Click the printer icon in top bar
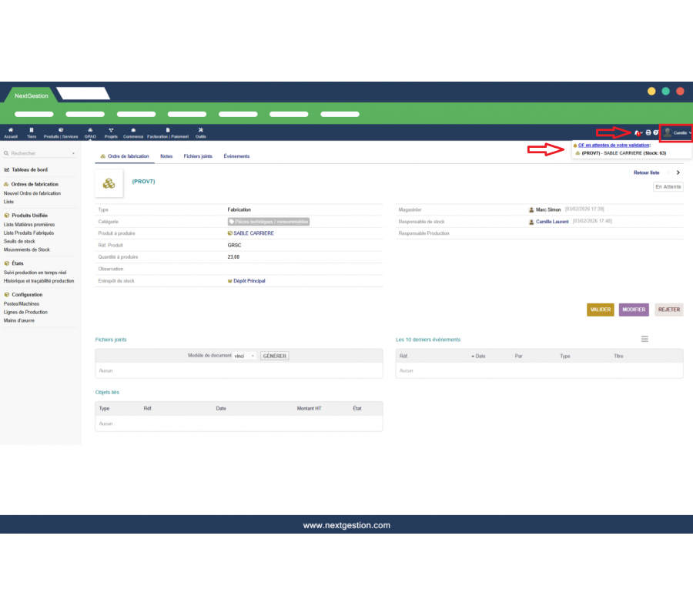The image size is (693, 616). coord(648,133)
